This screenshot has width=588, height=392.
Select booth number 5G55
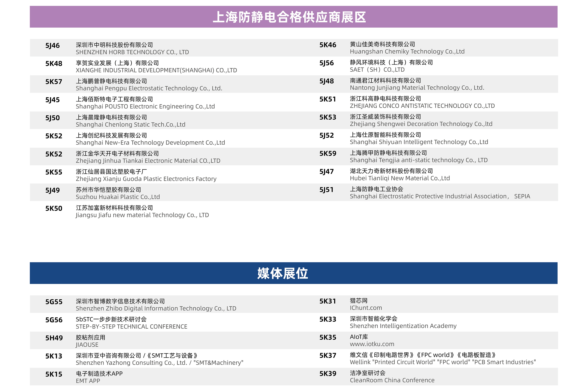(x=54, y=302)
